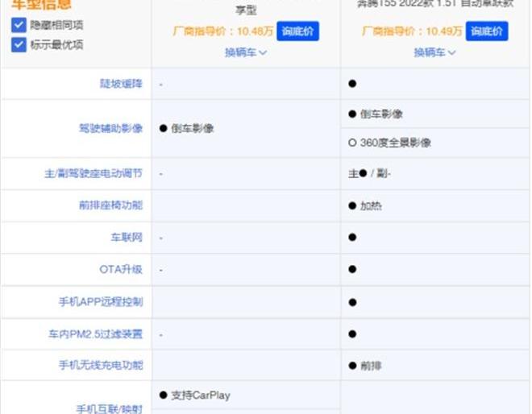
Task: Click the 车内PM2.5过滤装置 dot indicator
Action: coord(352,334)
